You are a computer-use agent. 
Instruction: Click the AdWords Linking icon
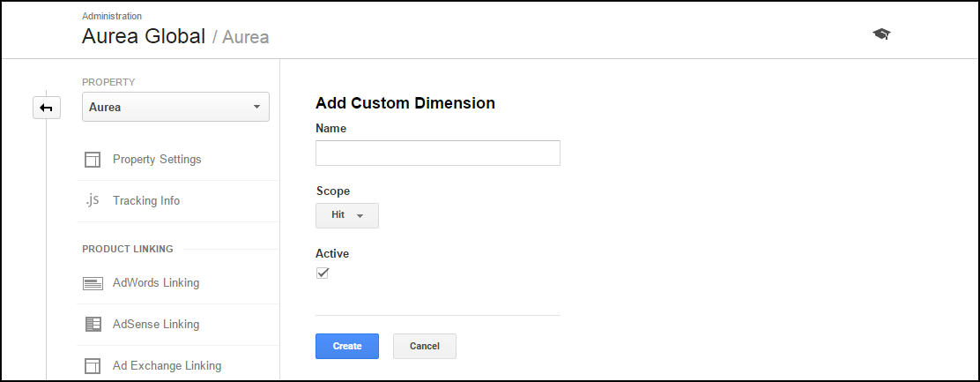93,283
